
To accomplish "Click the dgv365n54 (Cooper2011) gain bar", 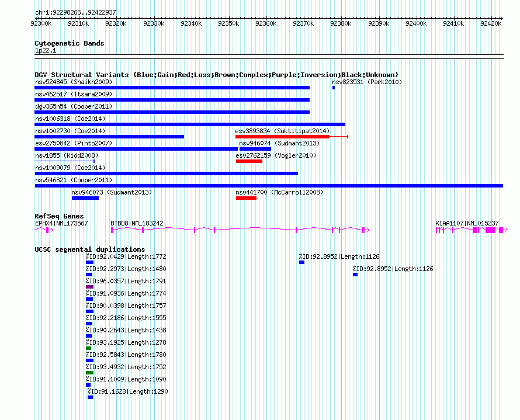I will [172, 112].
